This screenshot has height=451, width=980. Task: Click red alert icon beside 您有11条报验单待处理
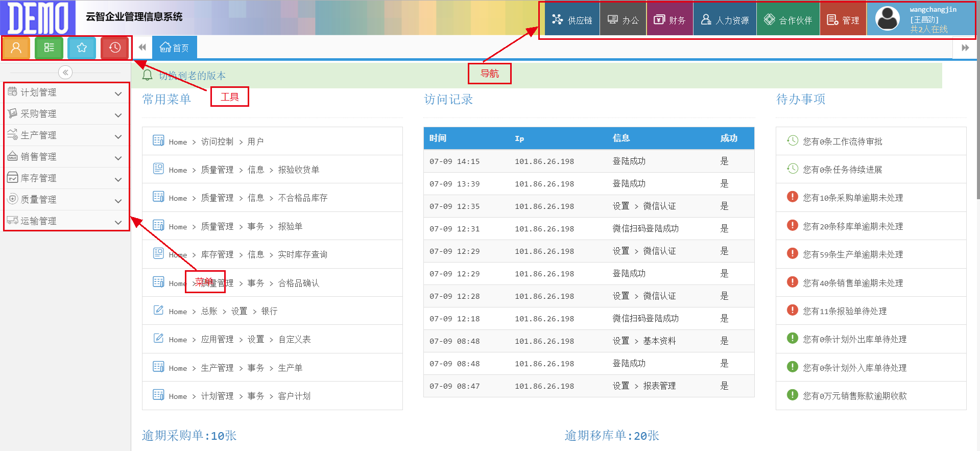[x=793, y=310]
